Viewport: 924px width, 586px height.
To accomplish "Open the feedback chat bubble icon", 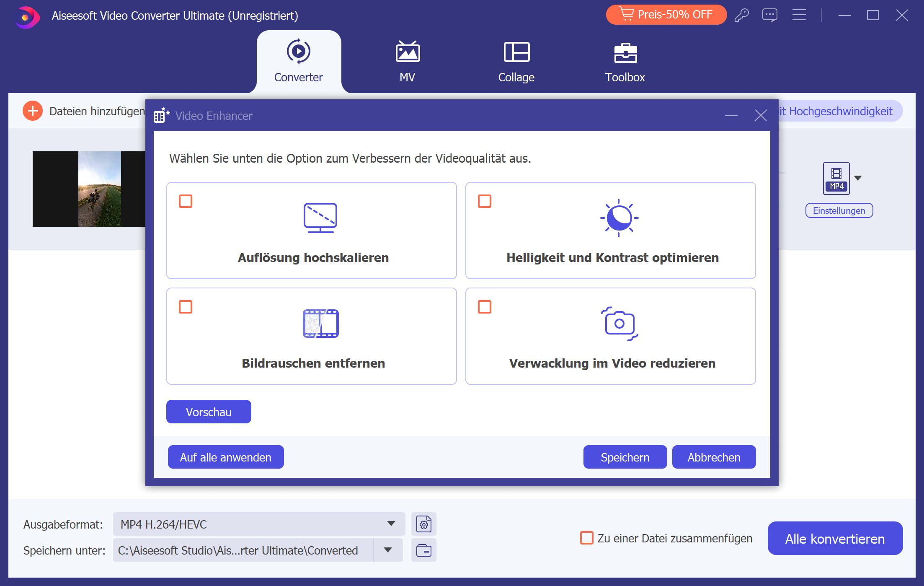I will [x=770, y=15].
